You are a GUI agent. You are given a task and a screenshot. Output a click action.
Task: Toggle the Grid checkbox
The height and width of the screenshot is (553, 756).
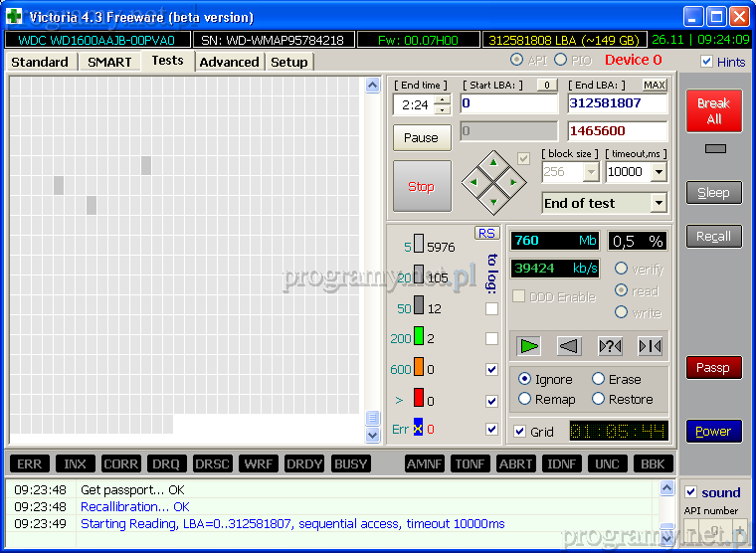click(x=519, y=432)
